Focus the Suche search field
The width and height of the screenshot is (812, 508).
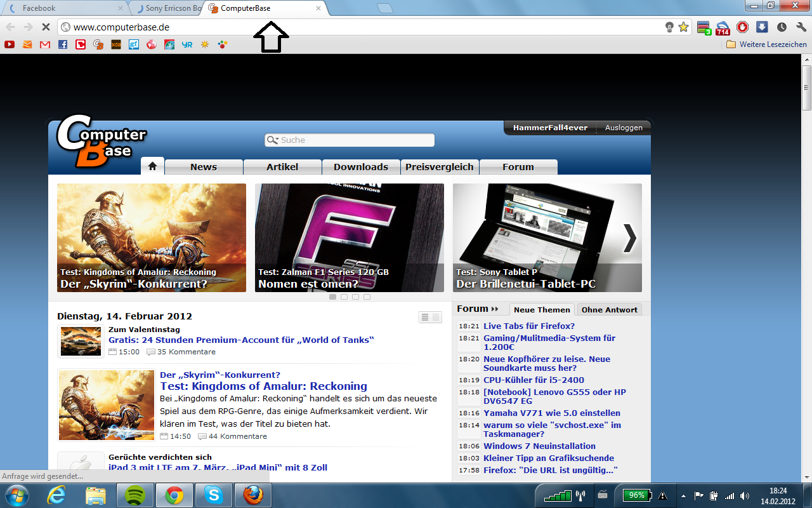350,140
